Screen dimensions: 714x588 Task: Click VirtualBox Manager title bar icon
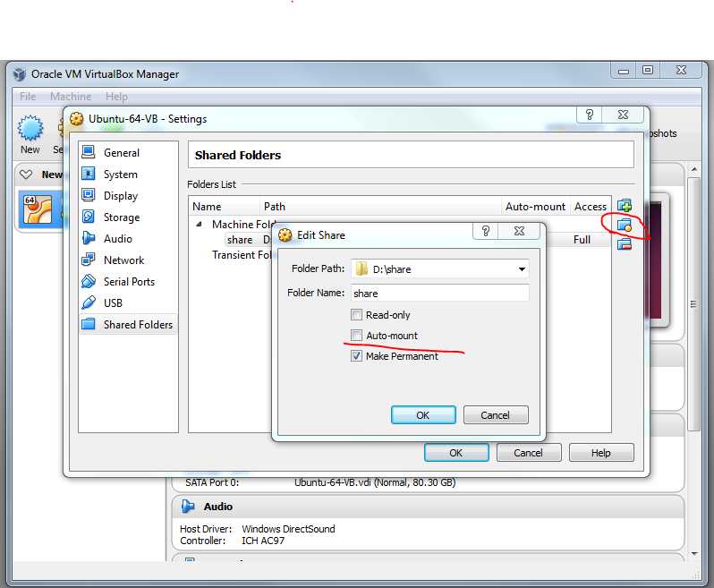point(19,73)
